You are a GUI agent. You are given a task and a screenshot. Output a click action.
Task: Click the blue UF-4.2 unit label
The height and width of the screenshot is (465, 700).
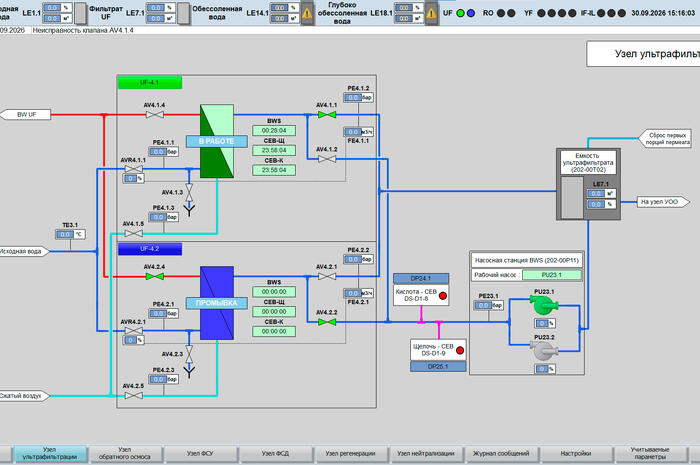[x=150, y=249]
